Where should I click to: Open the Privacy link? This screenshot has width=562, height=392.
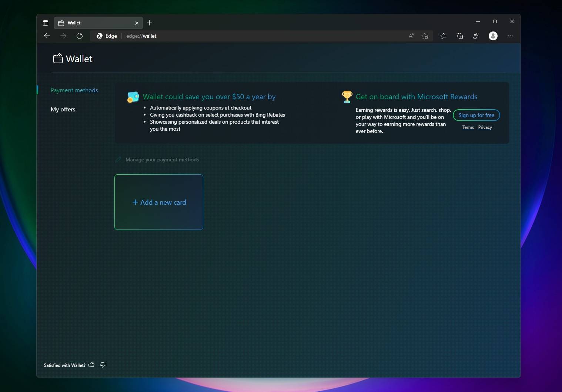[485, 127]
